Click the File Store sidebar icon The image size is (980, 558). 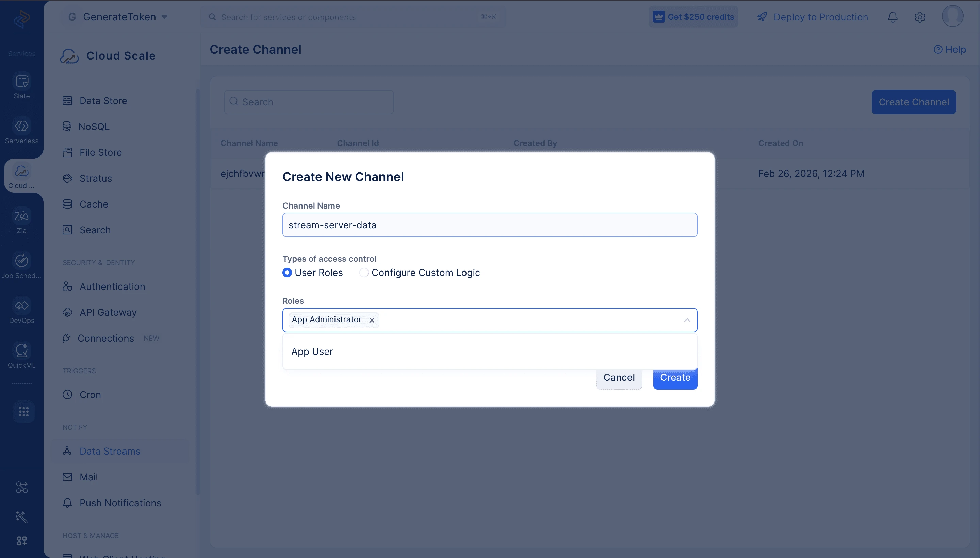pyautogui.click(x=67, y=152)
